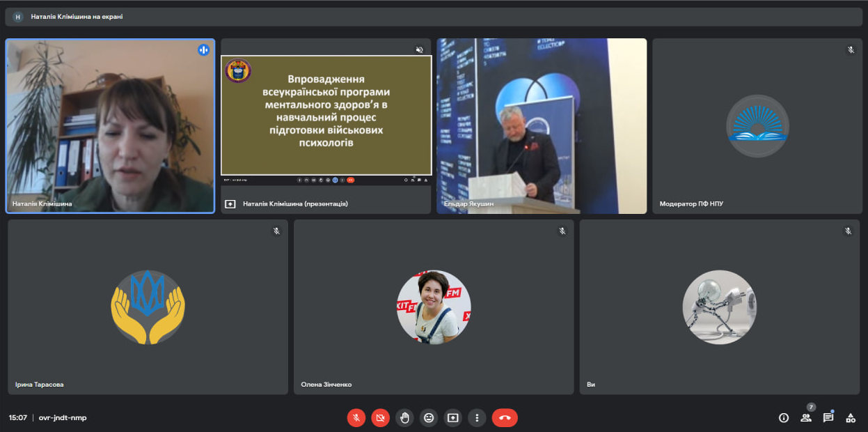Click the mute icon on Ірина Тарасова's tile

276,231
